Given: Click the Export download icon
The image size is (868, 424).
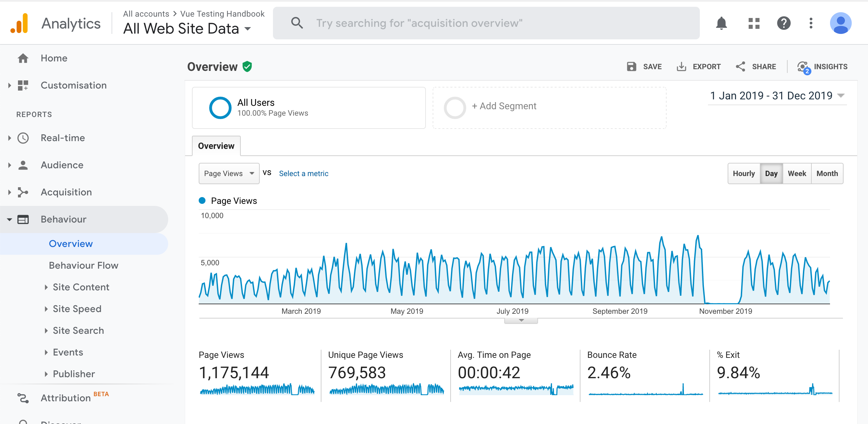Looking at the screenshot, I should coord(681,66).
